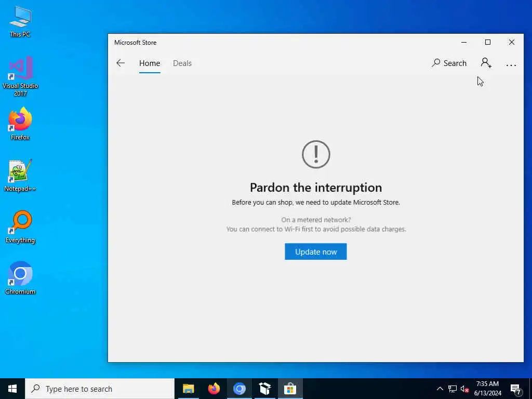This screenshot has height=399, width=532.
Task: Maximize the Microsoft Store window
Action: 488,42
